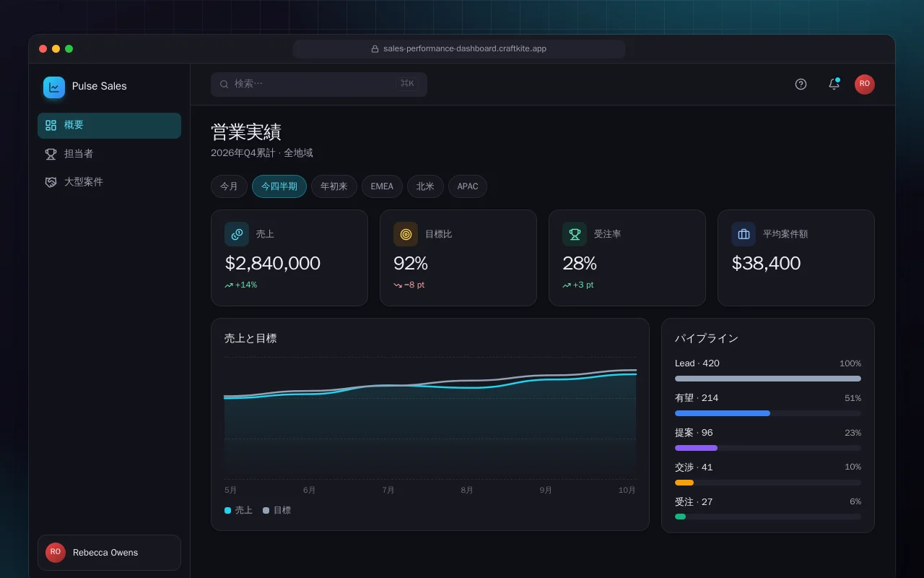924x578 pixels.
Task: Open the Rebecca Owens profile button
Action: [x=109, y=553]
